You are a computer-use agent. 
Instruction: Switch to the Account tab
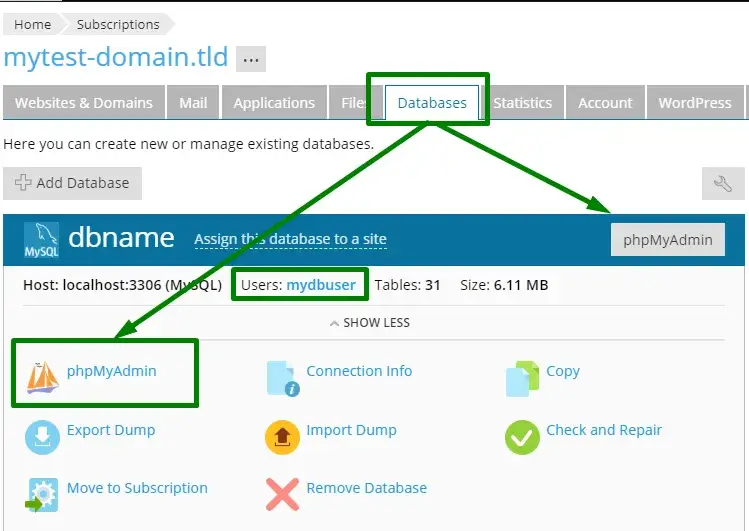605,102
